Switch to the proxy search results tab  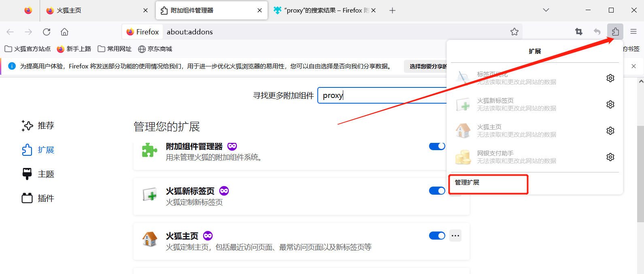[325, 11]
